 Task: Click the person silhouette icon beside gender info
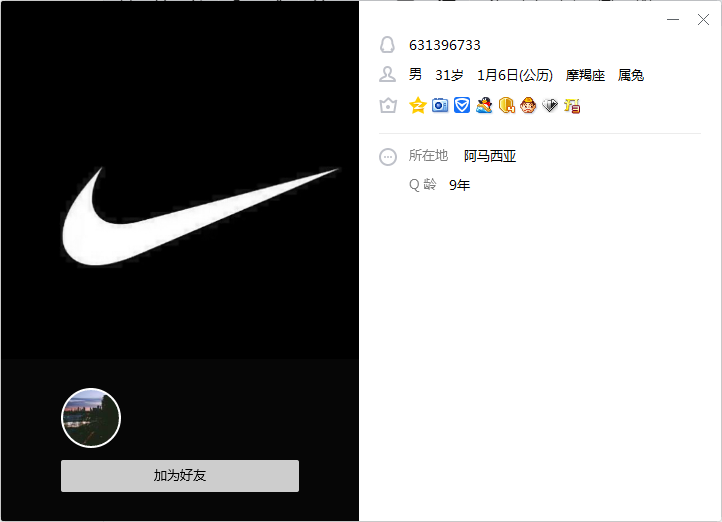387,74
